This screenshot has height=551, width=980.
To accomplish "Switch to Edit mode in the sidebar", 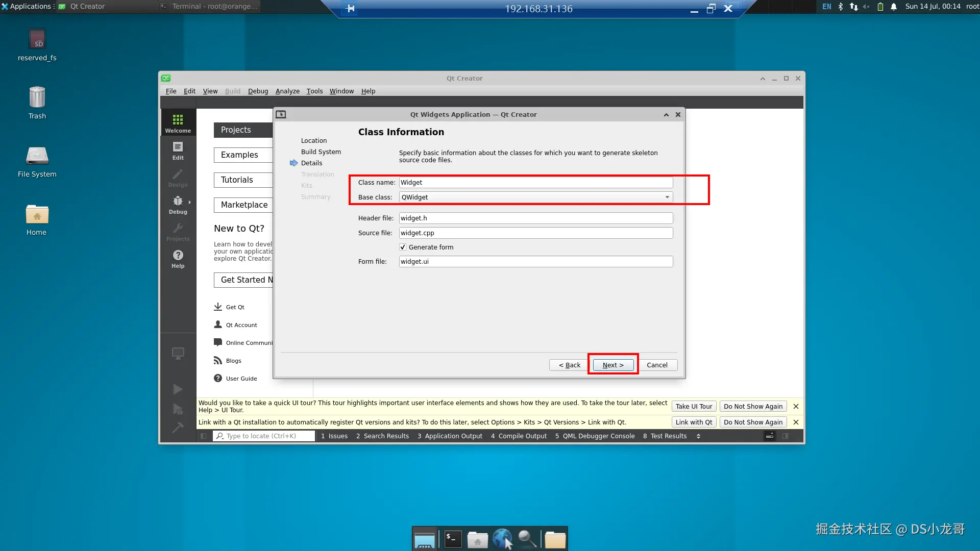I will pos(178,151).
